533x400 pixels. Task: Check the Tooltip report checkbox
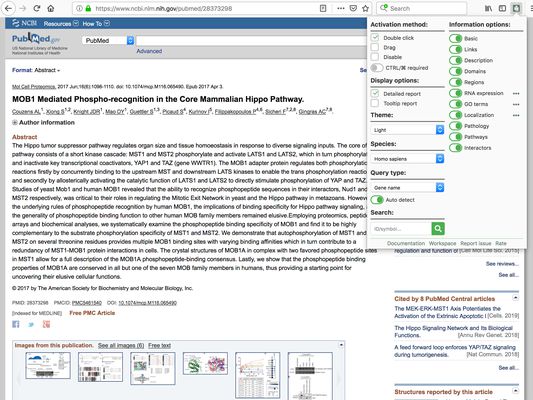[375, 103]
